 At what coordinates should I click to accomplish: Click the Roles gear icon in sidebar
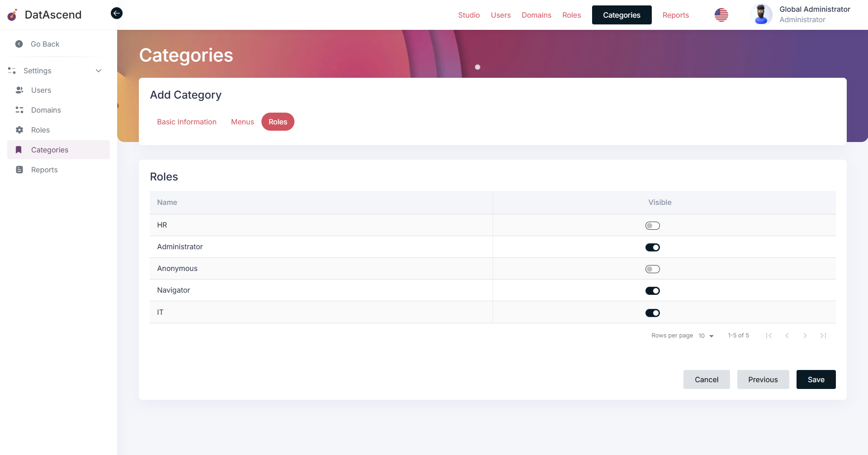(x=19, y=130)
